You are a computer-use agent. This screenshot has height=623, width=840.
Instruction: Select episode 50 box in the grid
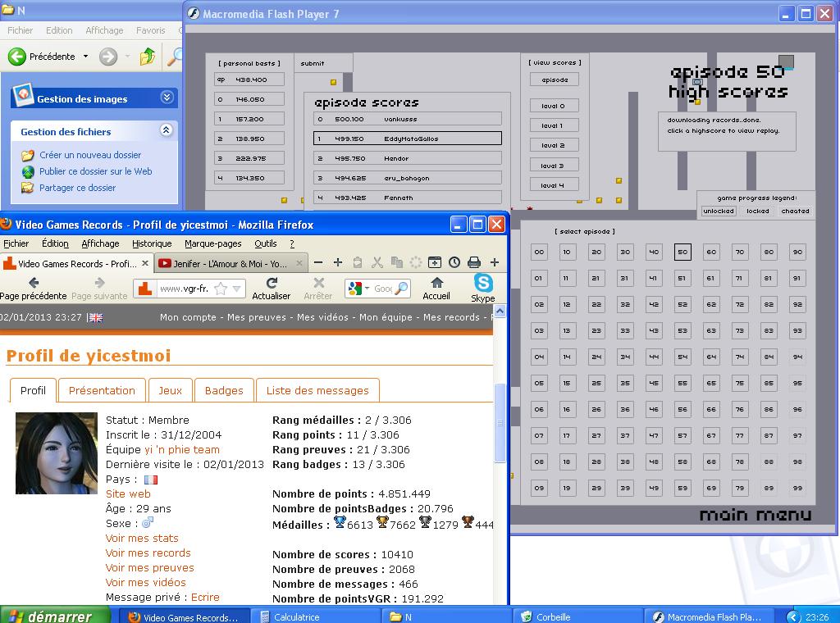coord(682,252)
